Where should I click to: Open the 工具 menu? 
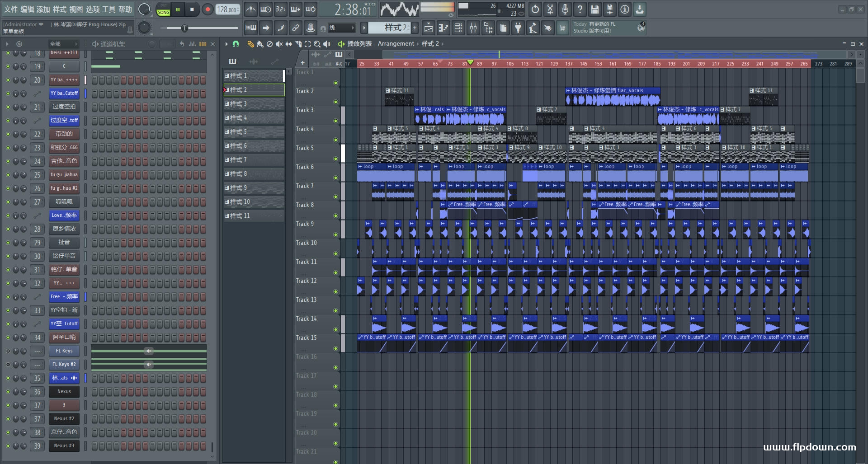[108, 9]
